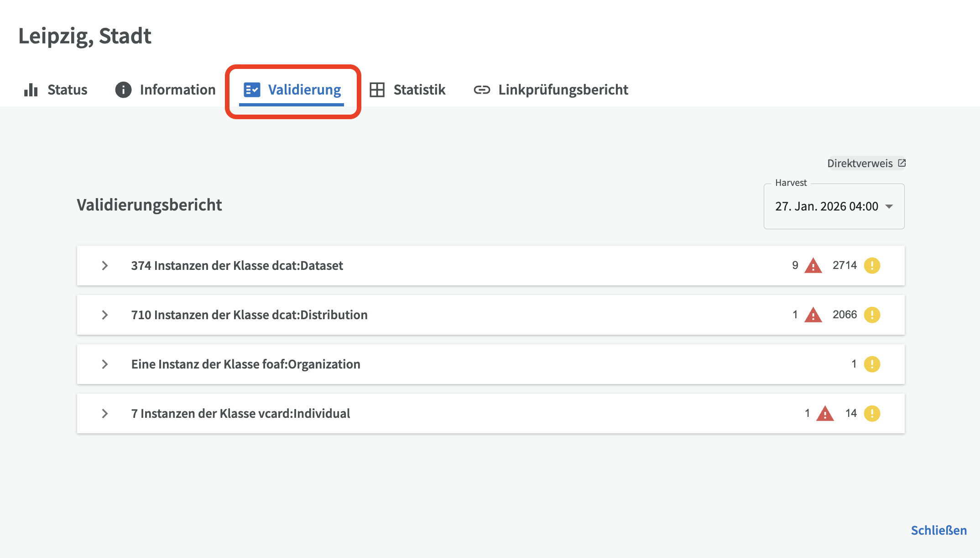The height and width of the screenshot is (558, 980).
Task: Click red error triangle in vcard:Individual row
Action: click(x=825, y=414)
